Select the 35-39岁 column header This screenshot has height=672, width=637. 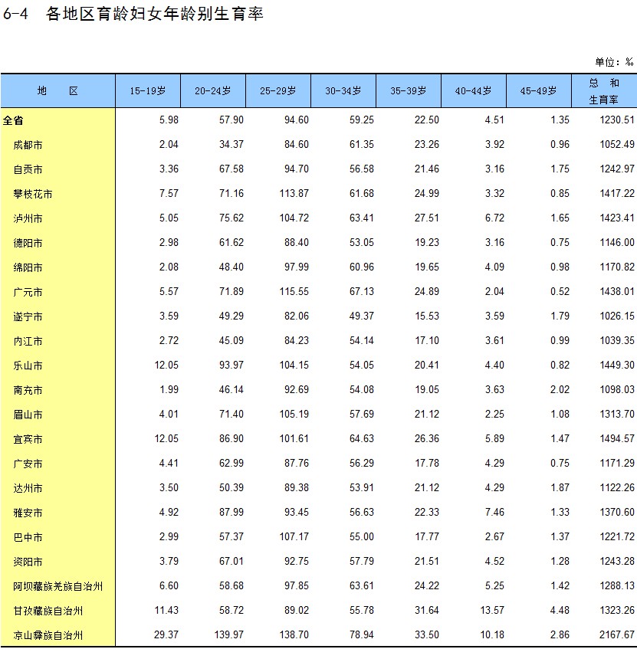[x=409, y=91]
